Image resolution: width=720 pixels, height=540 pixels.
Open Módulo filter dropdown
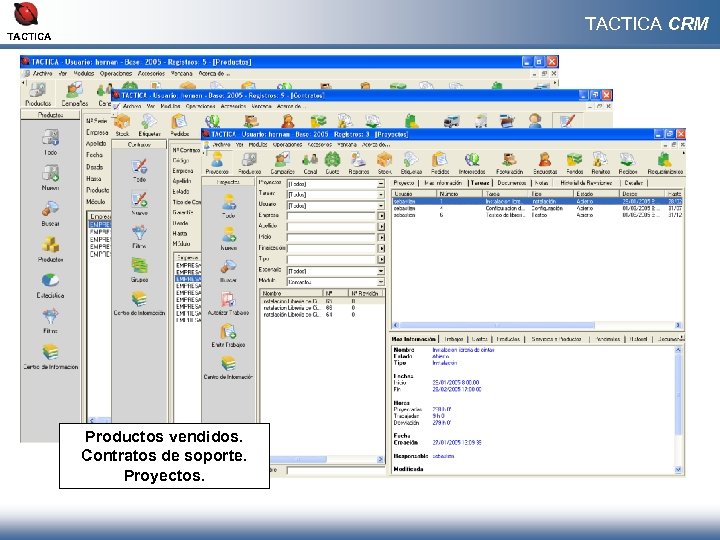[x=381, y=282]
